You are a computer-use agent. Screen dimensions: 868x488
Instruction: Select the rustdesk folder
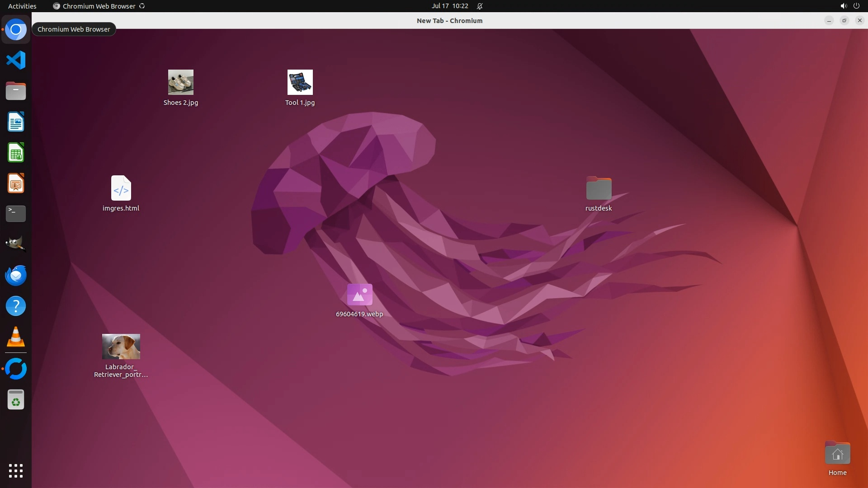(599, 188)
